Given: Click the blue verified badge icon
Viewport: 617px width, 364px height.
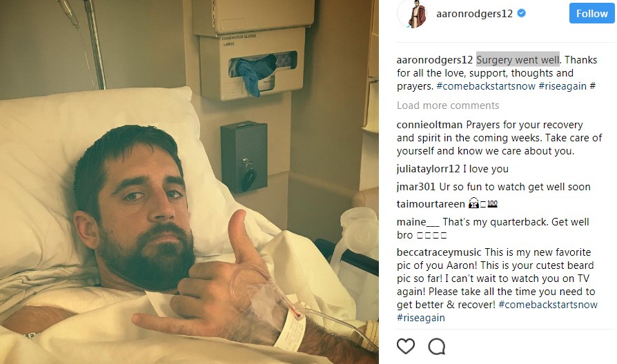Looking at the screenshot, I should point(521,13).
